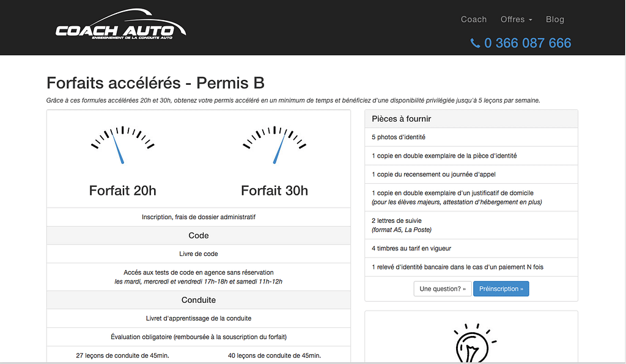Viewport: 626px width, 364px height.
Task: Click the blue phone icon
Action: pyautogui.click(x=475, y=43)
